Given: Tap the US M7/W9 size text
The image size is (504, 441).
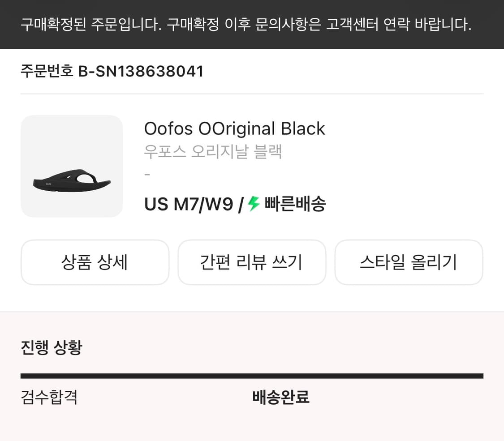Looking at the screenshot, I should [x=189, y=205].
